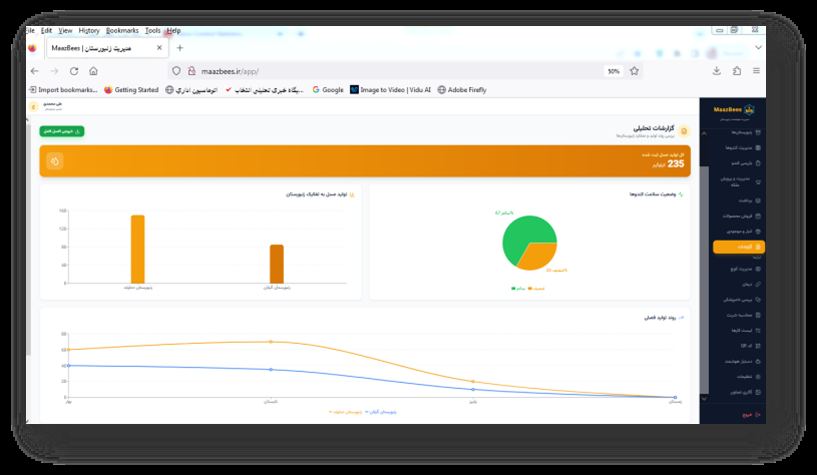Click the shield tracking protection icon

click(x=176, y=71)
